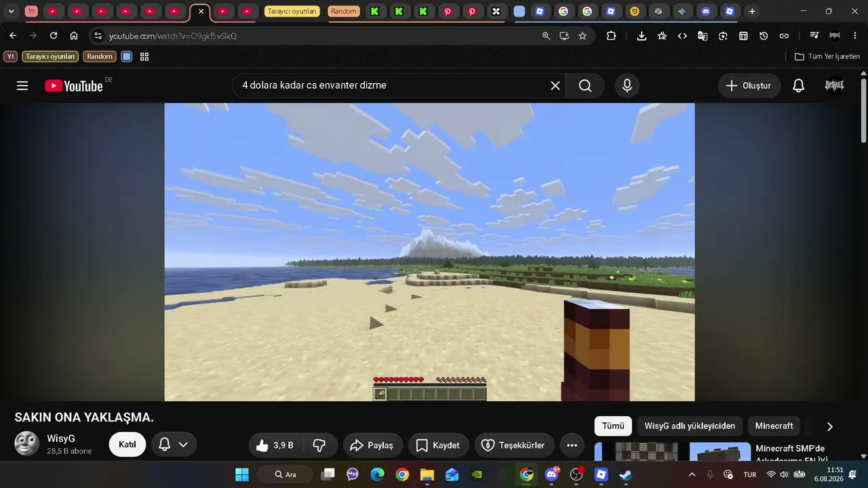Open the browser downloads panel
The width and height of the screenshot is (868, 488).
point(642,36)
